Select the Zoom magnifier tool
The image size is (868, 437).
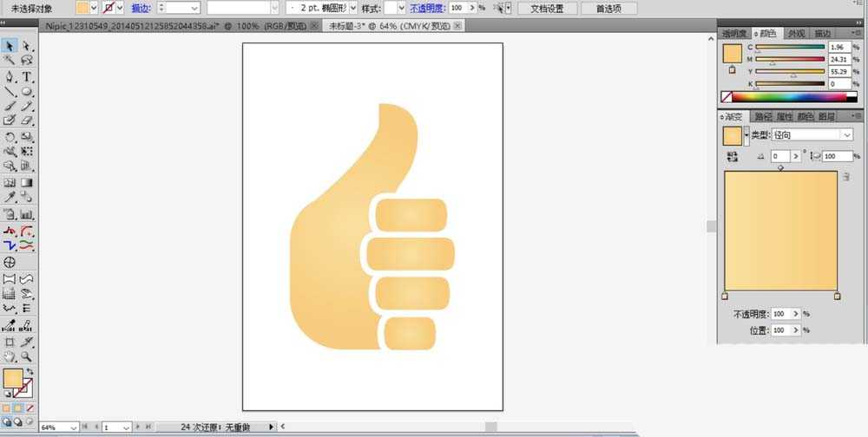pyautogui.click(x=27, y=356)
